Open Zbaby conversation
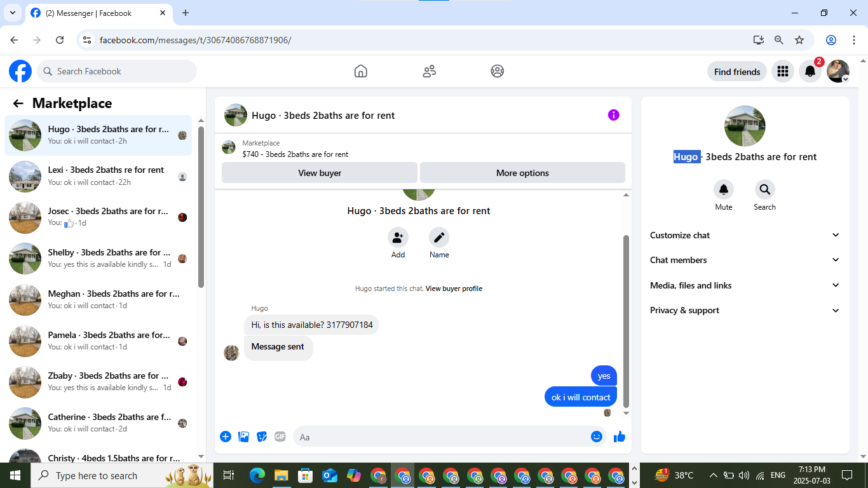Screen dimensions: 868x488 (x=98, y=382)
